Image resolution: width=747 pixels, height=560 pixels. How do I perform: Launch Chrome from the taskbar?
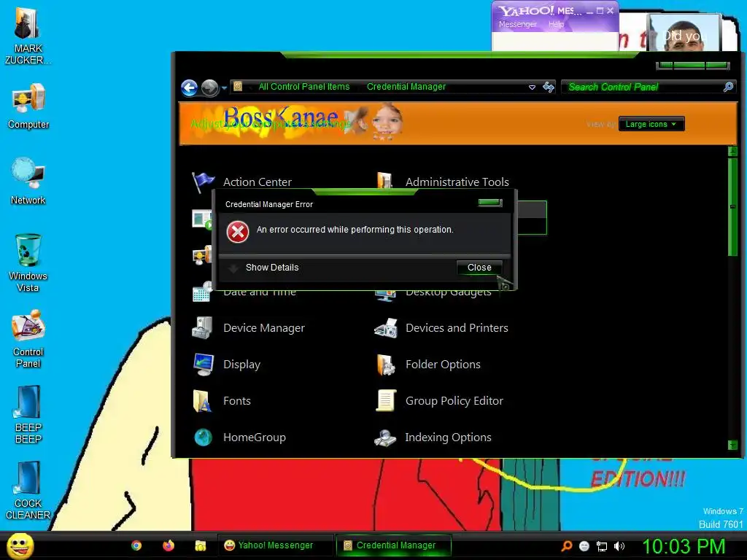click(136, 545)
